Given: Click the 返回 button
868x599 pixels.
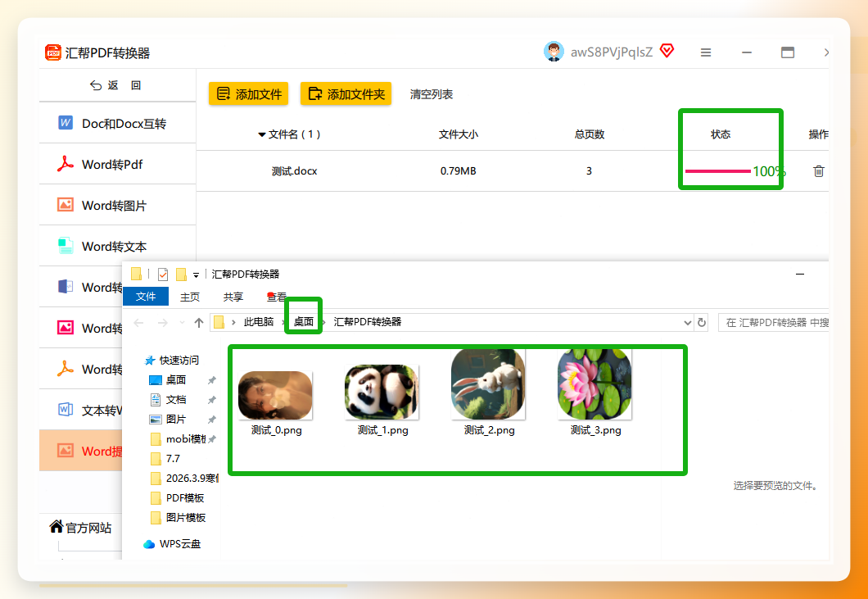Looking at the screenshot, I should pyautogui.click(x=115, y=85).
